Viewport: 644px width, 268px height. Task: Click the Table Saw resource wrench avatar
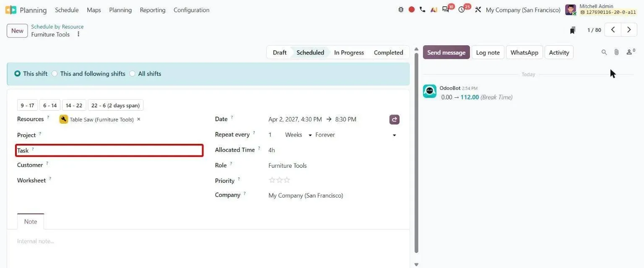[x=64, y=119]
